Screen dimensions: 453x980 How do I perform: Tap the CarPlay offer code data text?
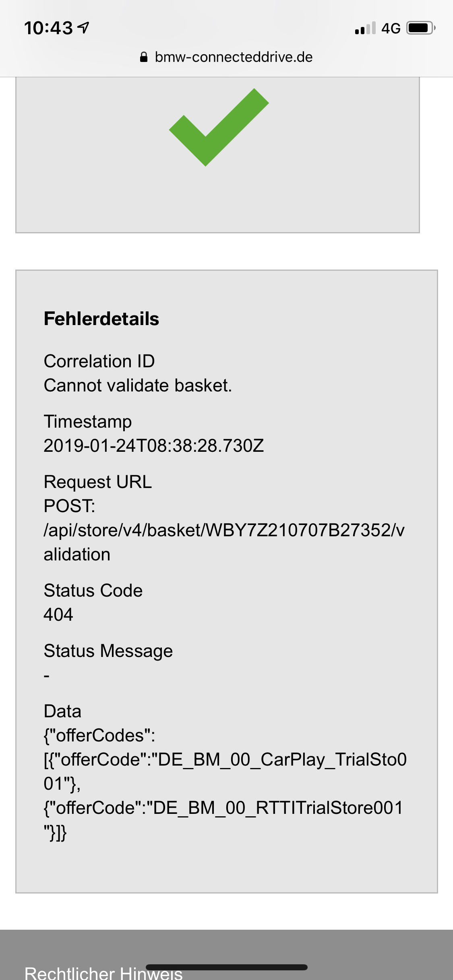pos(225,772)
